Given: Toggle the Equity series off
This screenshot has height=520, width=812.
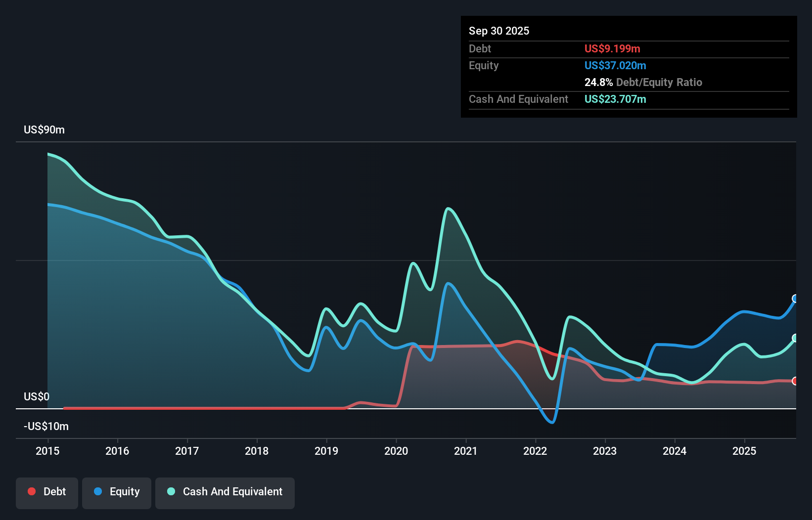Looking at the screenshot, I should click(x=117, y=492).
